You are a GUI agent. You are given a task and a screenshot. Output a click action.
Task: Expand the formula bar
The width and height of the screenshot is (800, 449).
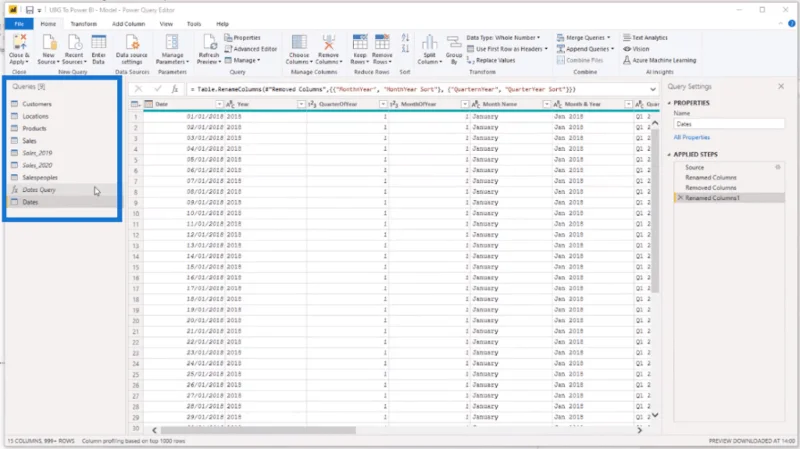tap(653, 89)
